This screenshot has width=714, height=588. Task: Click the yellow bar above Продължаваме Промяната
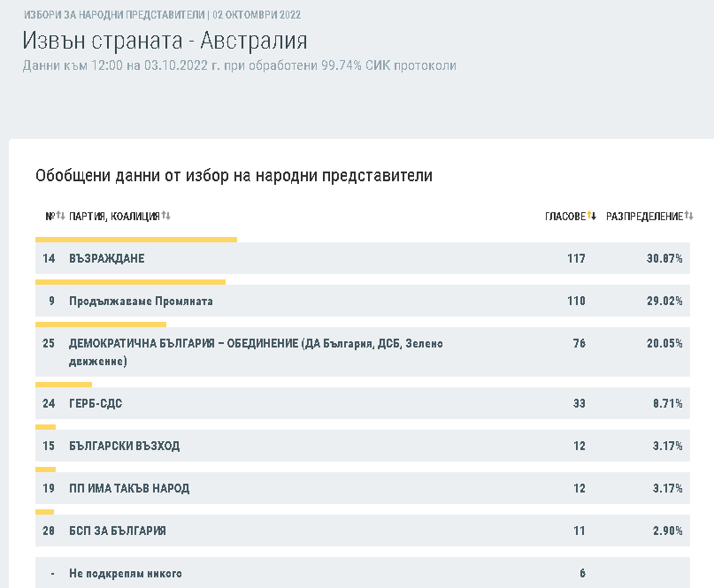tap(130, 282)
